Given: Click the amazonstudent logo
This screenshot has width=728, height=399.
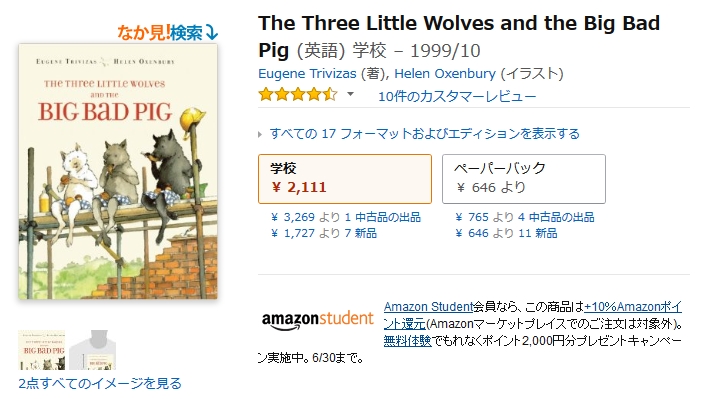Looking at the screenshot, I should (318, 321).
